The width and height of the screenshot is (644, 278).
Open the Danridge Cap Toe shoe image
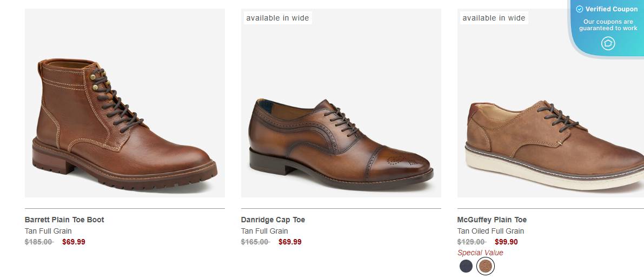tap(341, 141)
